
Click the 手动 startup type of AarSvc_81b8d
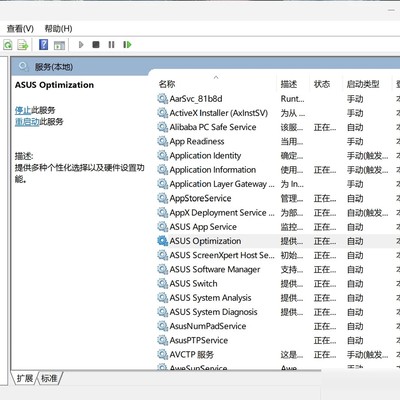(355, 99)
